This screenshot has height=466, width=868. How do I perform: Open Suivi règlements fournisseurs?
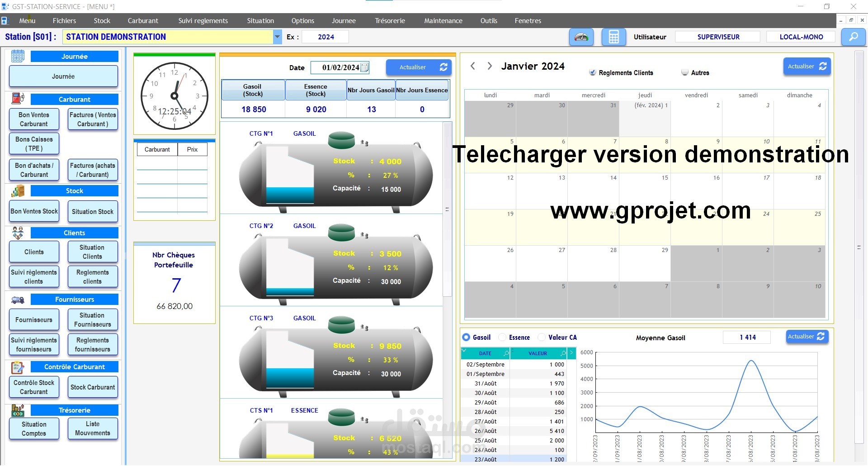[34, 345]
